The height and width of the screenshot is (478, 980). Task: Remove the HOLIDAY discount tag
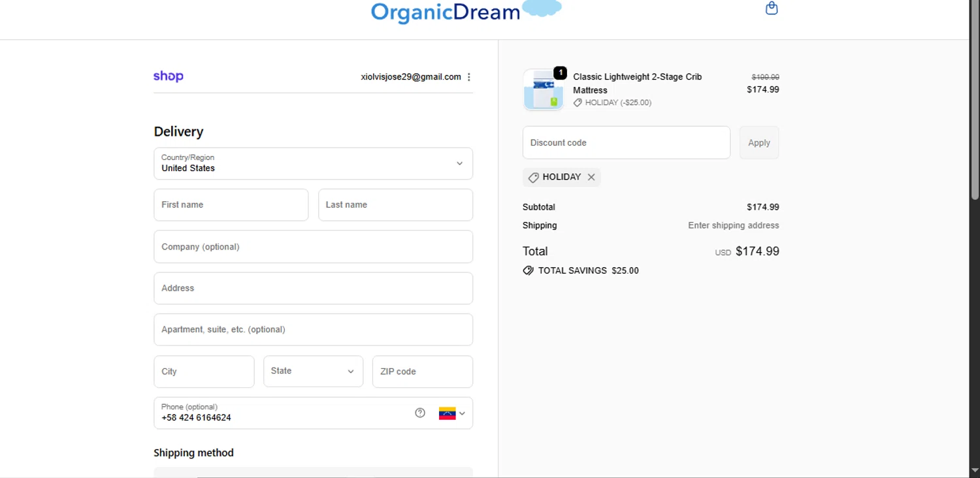[x=591, y=177]
